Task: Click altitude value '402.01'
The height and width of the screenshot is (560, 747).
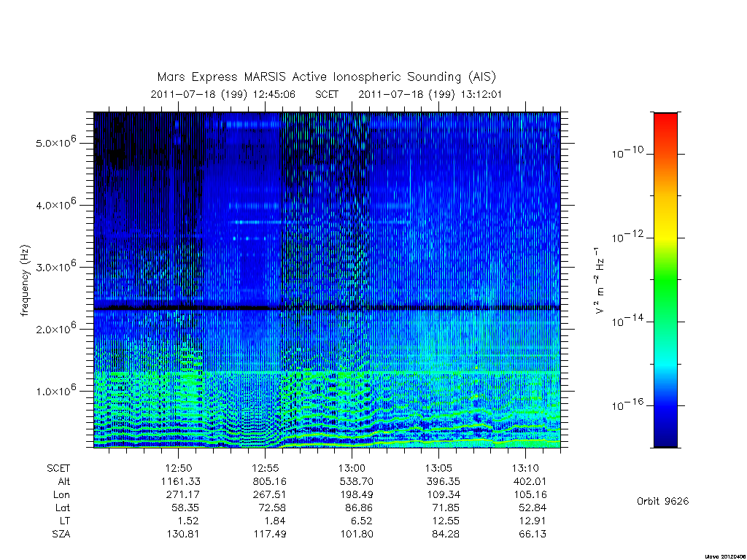Action: (x=530, y=481)
